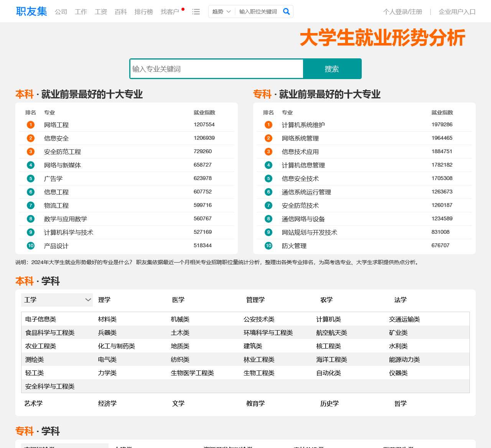
Task: Open the 排行榜 navigation menu
Action: (x=143, y=12)
